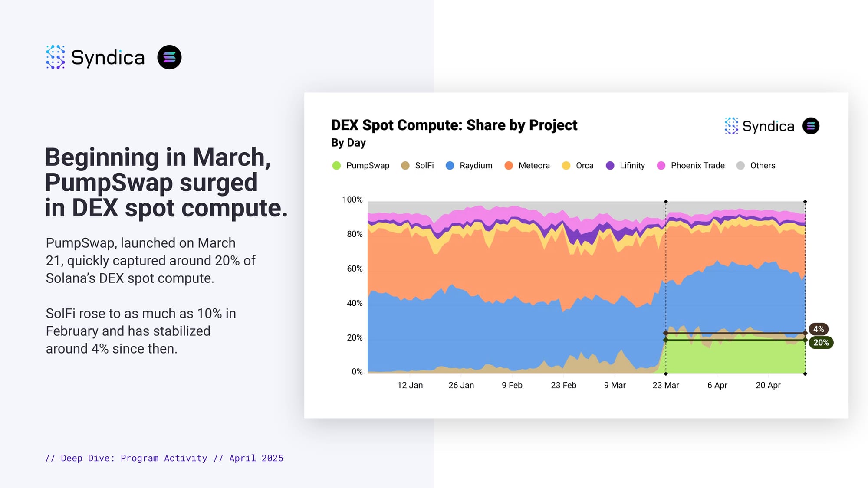The height and width of the screenshot is (488, 868).
Task: Click the Meteora orange legend dot
Action: [509, 166]
